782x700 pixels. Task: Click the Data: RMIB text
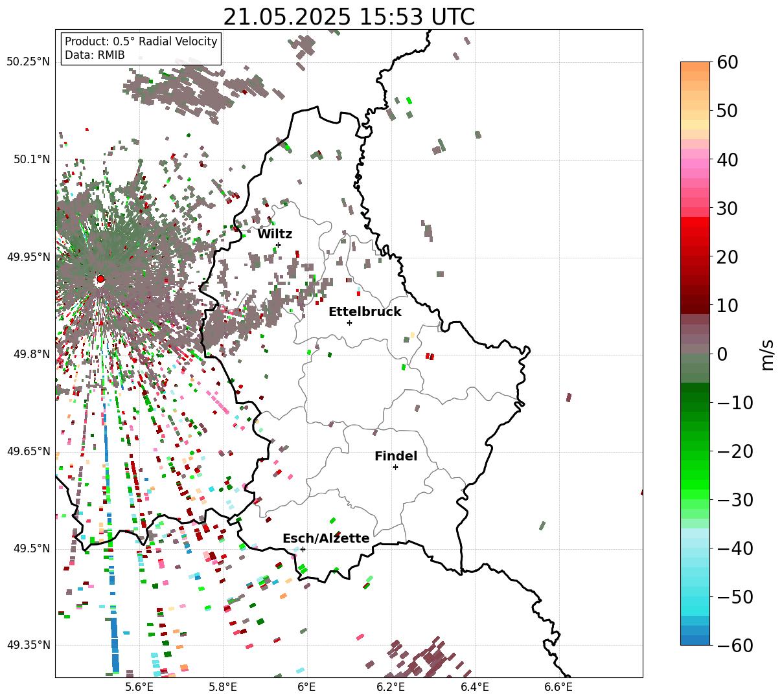pos(95,55)
